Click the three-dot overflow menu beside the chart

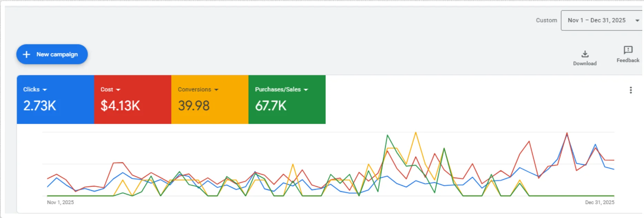click(631, 90)
